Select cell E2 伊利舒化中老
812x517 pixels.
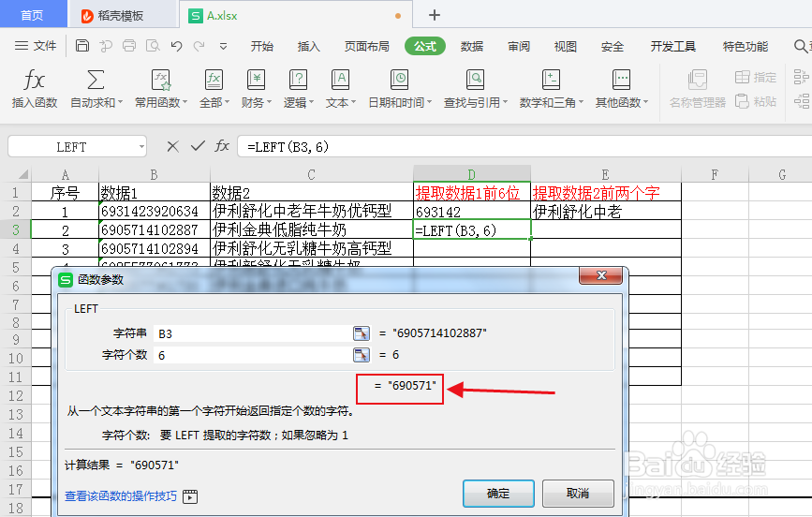click(x=606, y=211)
